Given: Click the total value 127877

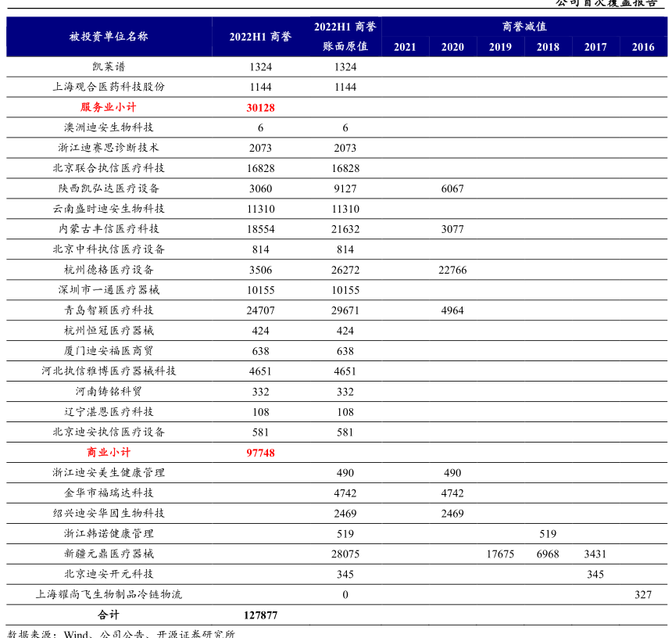Looking at the screenshot, I should [x=260, y=615].
